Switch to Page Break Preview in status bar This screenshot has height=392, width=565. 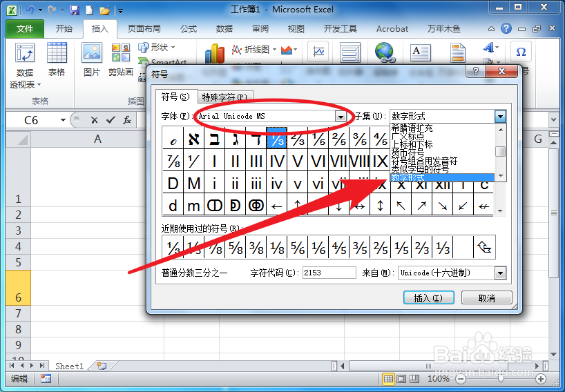point(414,379)
